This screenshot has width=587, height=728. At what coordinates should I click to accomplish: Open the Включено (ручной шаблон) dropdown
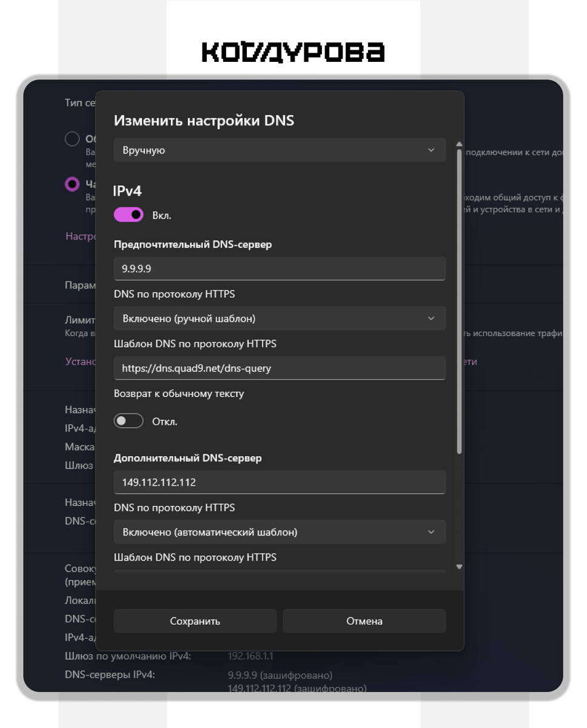coord(280,318)
